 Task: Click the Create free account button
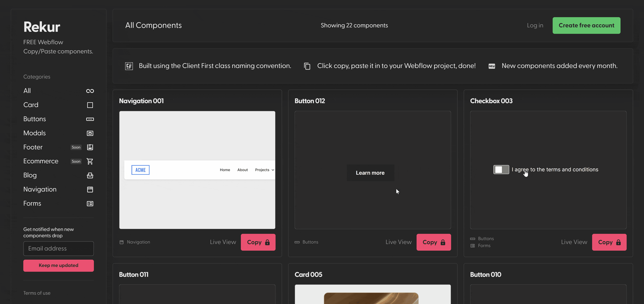click(586, 25)
